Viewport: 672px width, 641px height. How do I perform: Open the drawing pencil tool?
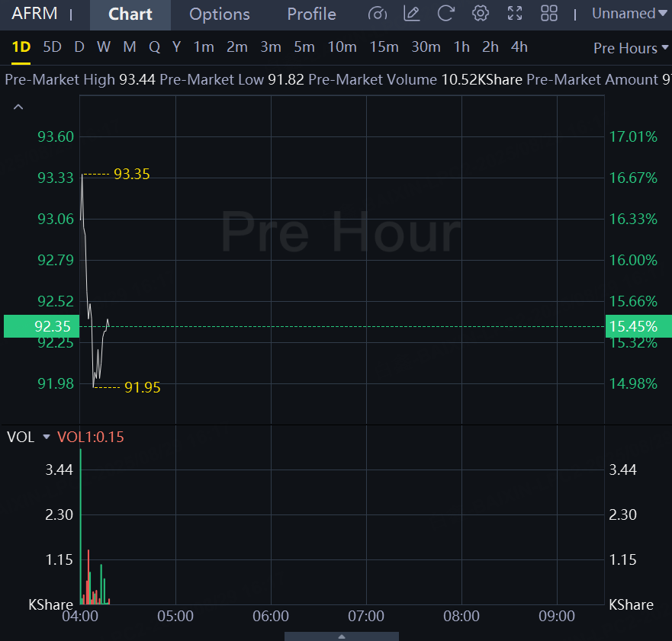click(x=411, y=14)
